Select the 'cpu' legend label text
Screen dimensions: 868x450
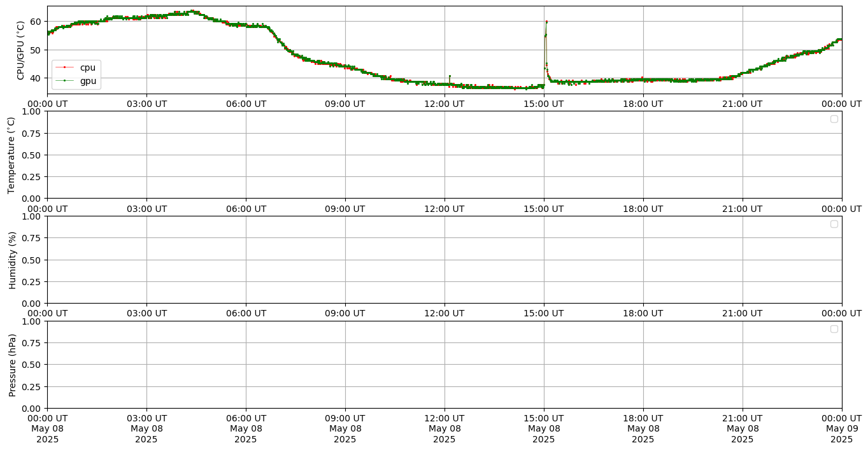[x=87, y=68]
